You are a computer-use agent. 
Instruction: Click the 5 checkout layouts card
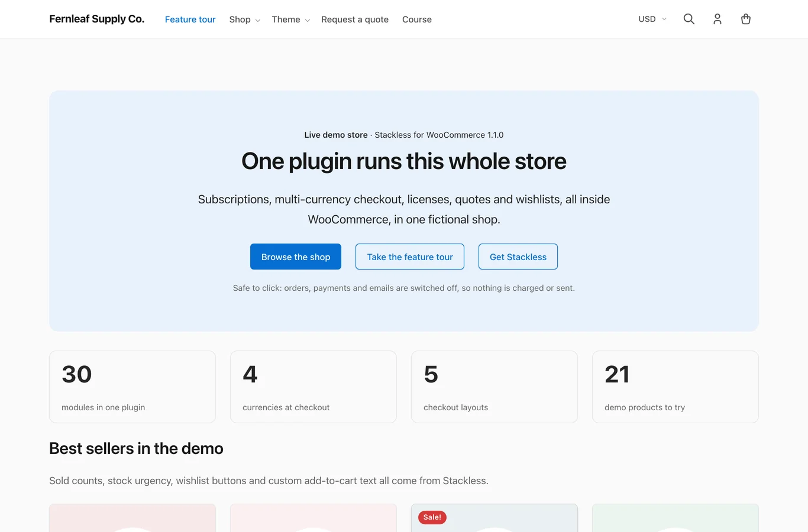pos(495,387)
